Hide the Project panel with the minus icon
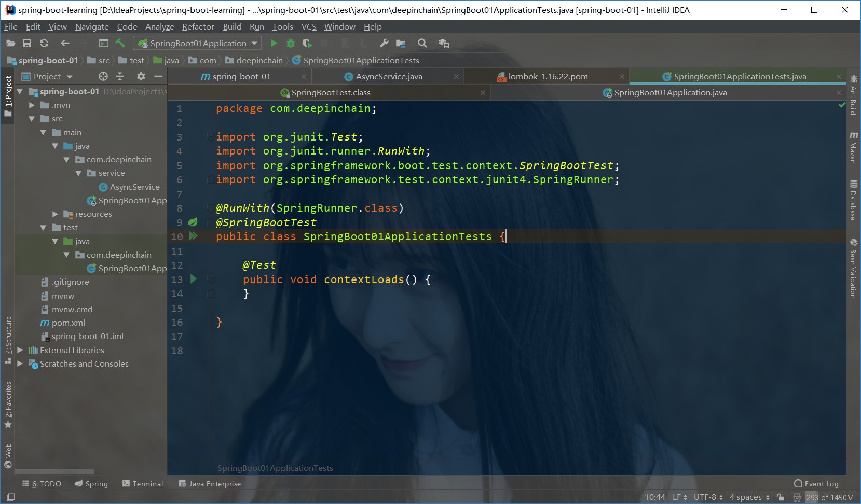 pos(158,76)
